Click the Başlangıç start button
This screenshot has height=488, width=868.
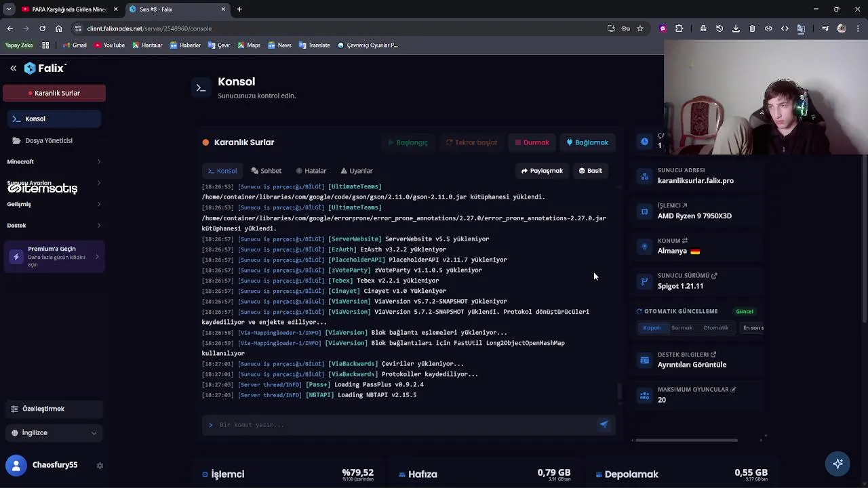(x=408, y=142)
